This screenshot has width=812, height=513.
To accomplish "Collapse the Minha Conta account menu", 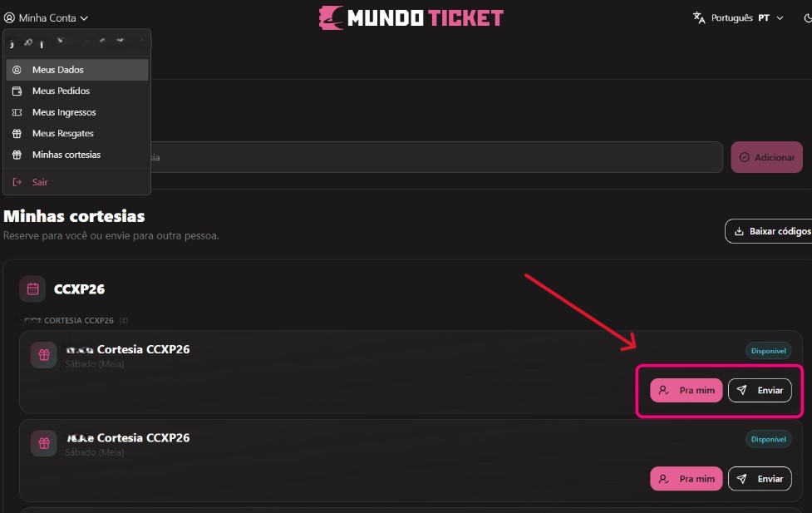I will (46, 17).
